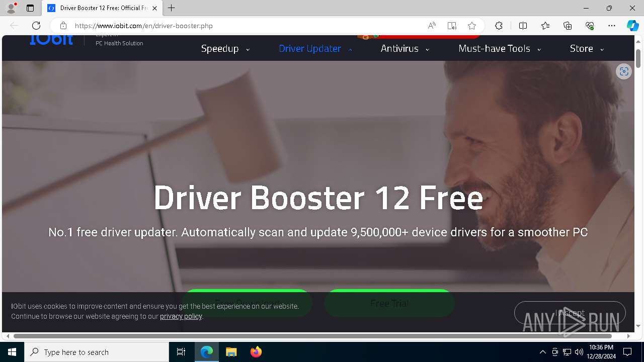Click the horizontal page scrollbar
This screenshot has height=362, width=644.
(312, 336)
